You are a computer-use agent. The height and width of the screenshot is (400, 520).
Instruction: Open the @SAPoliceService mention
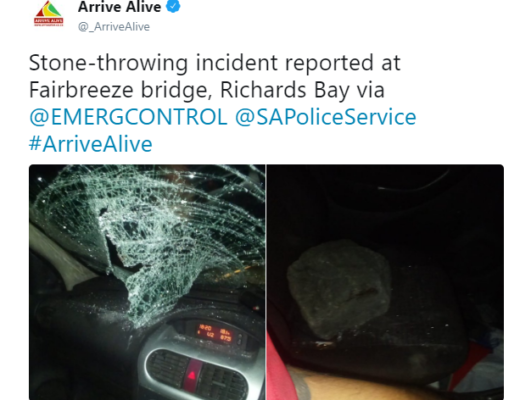point(326,117)
